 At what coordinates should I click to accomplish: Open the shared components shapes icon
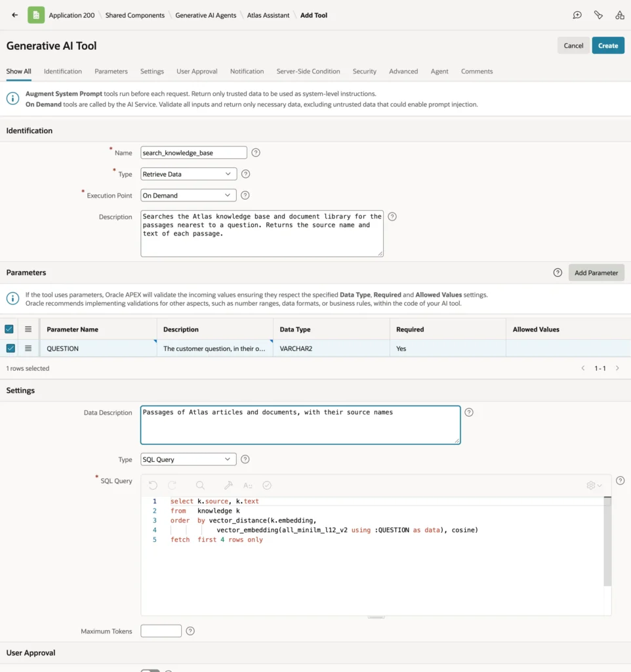tap(619, 15)
